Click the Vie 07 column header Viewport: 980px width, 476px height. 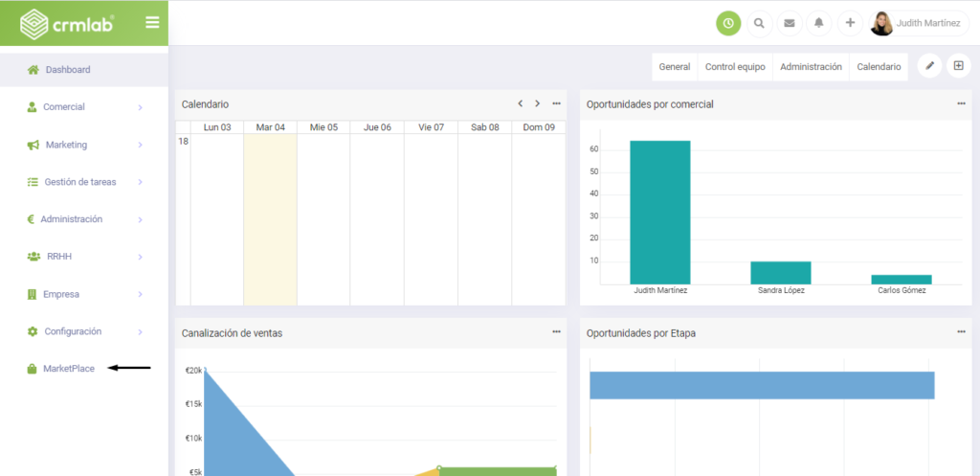point(432,127)
